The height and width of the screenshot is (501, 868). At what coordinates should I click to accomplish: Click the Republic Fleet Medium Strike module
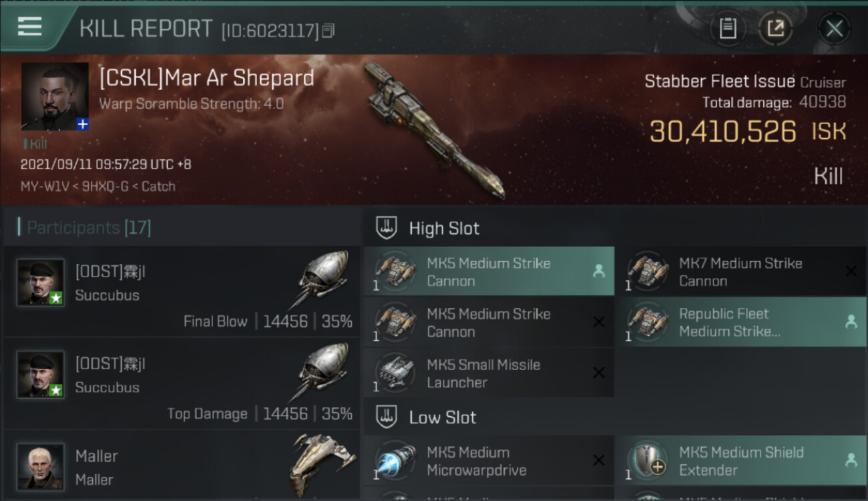(x=740, y=322)
